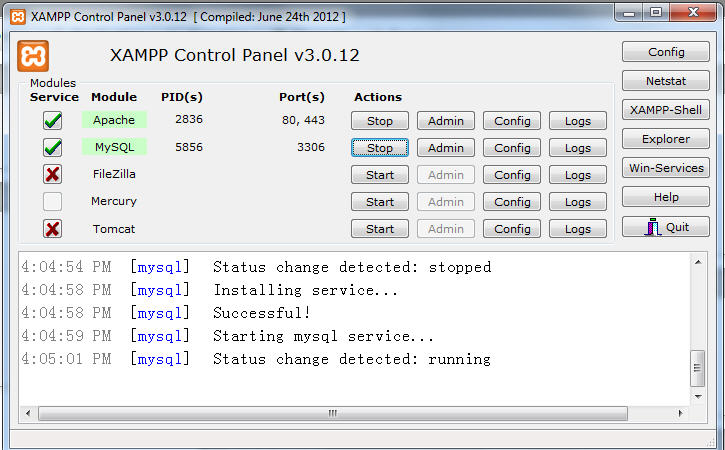Open MySQL Config options
Image resolution: width=725 pixels, height=450 pixels.
tap(512, 148)
